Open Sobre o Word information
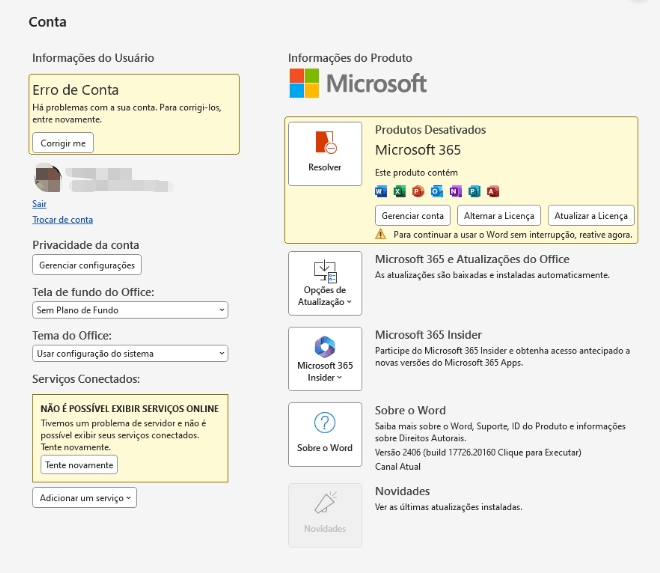The image size is (660, 573). click(325, 434)
